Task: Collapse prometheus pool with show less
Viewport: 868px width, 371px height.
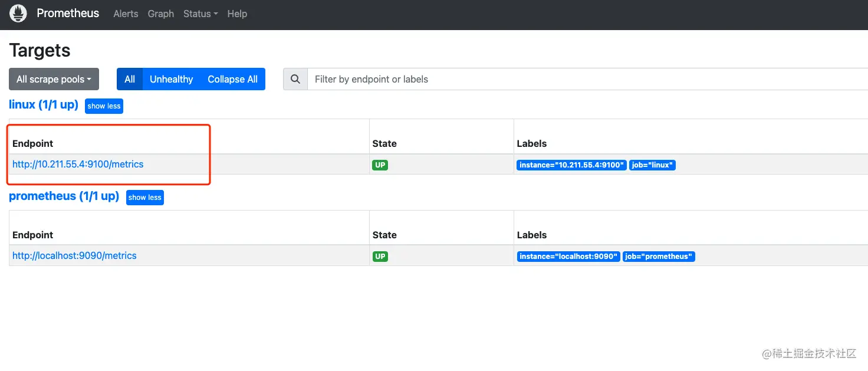Action: (145, 198)
